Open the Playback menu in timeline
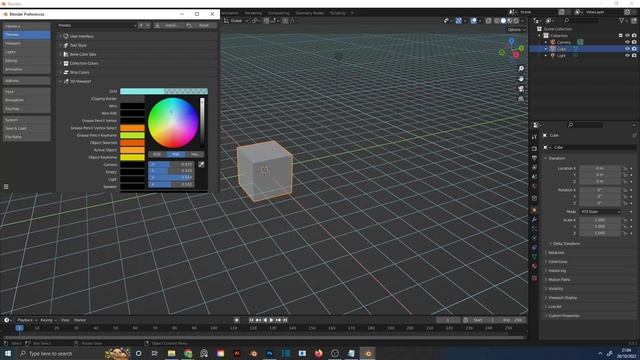Viewport: 640px width, 360px height. click(27, 320)
